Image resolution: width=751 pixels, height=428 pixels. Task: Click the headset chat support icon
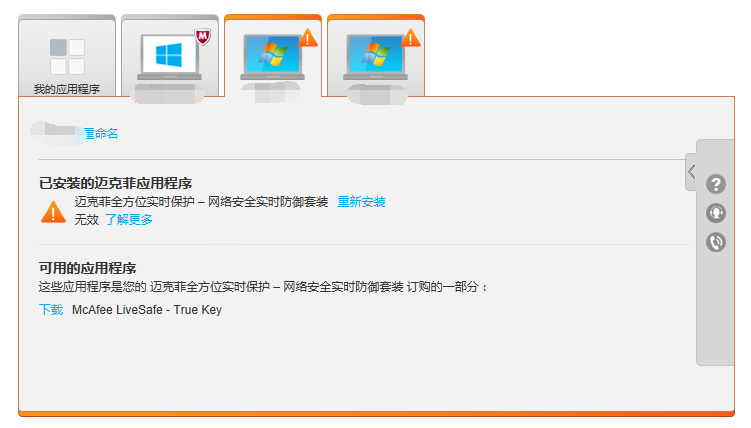click(716, 213)
